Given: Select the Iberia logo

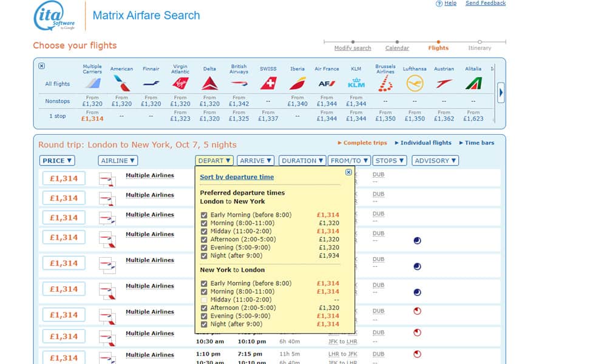Looking at the screenshot, I should (297, 83).
